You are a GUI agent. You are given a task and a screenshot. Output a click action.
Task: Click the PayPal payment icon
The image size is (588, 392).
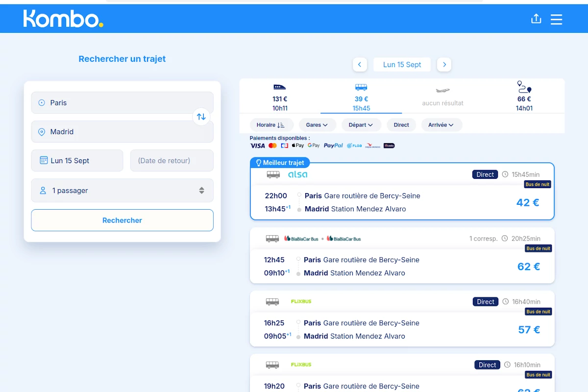coord(333,146)
